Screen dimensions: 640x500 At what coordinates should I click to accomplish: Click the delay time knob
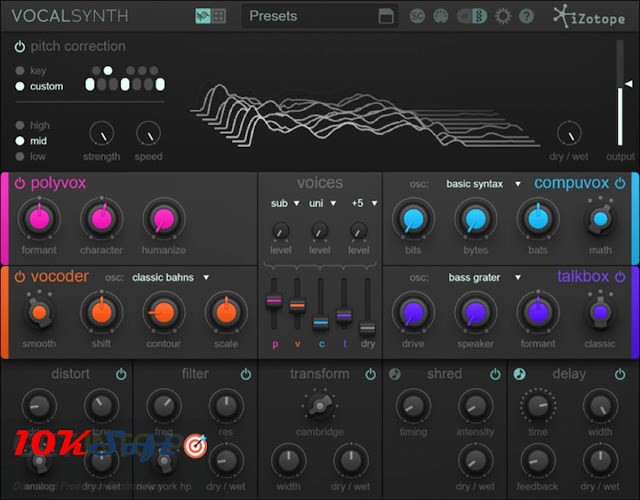[538, 406]
